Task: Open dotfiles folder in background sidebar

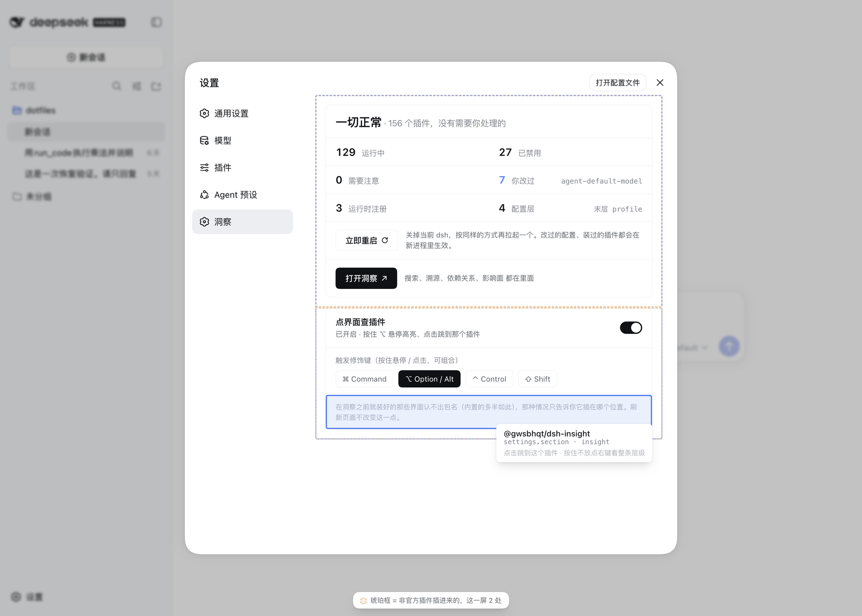Action: (86, 110)
